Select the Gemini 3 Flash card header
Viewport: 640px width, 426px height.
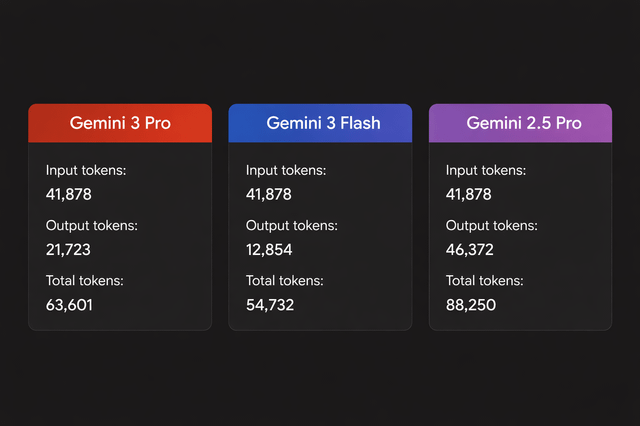319,123
